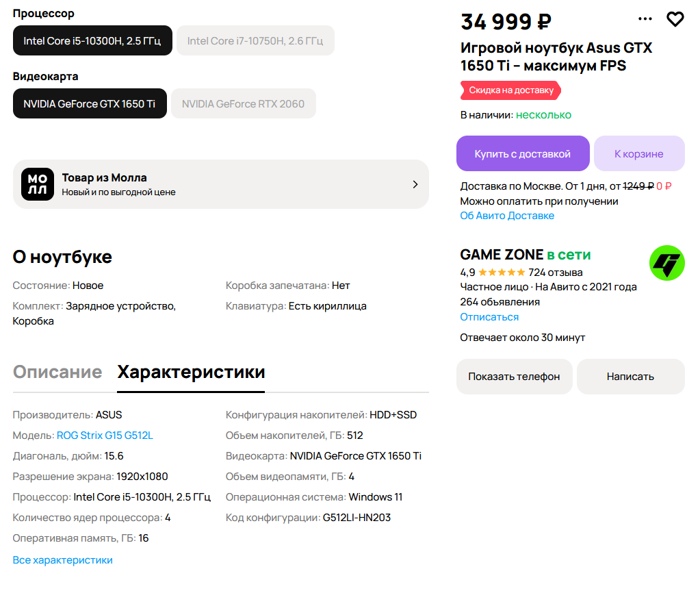Select Intel Core i5-10300H processor option
Image resolution: width=700 pixels, height=593 pixels.
[92, 41]
